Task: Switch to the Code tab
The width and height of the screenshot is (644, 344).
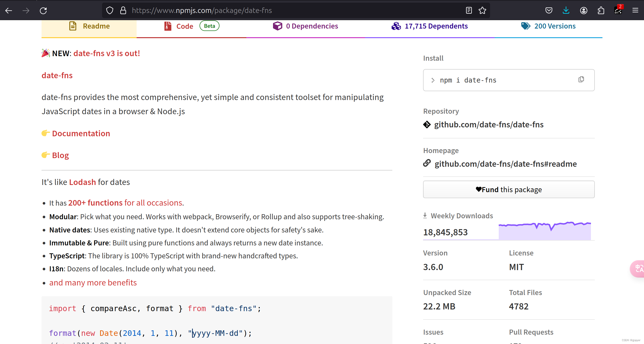Action: pos(184,26)
